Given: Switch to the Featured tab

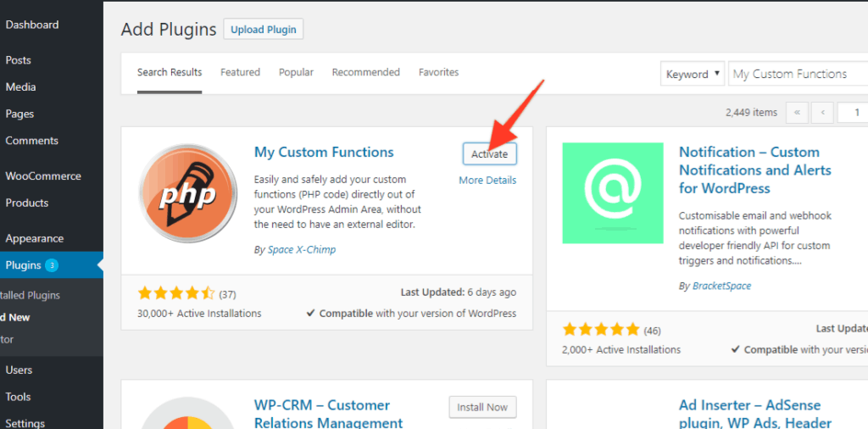Looking at the screenshot, I should (240, 72).
